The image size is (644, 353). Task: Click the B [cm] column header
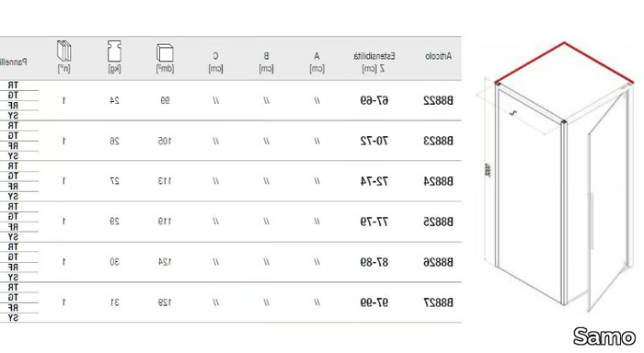(x=266, y=62)
